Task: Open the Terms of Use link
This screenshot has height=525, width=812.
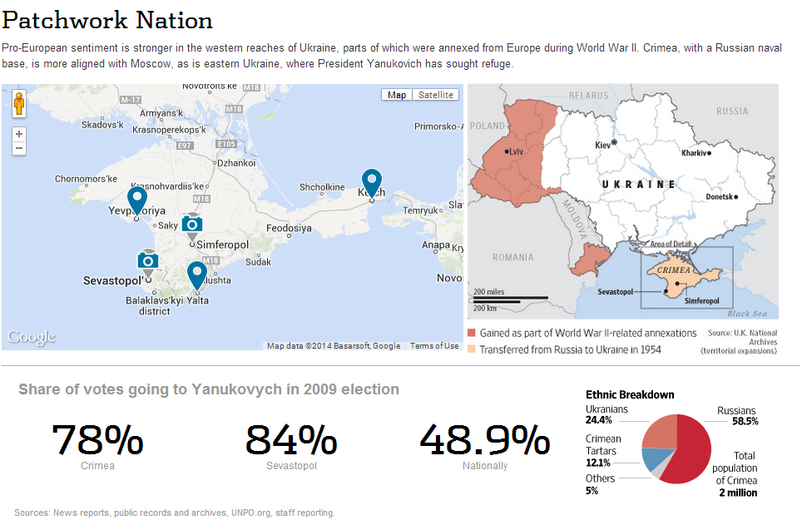Action: [x=434, y=346]
